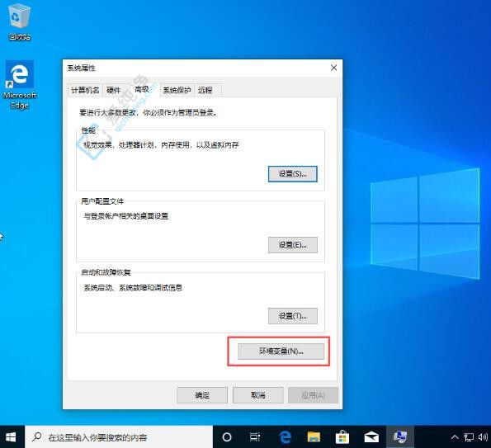Open the Windows Start menu
The height and width of the screenshot is (448, 491).
11,437
